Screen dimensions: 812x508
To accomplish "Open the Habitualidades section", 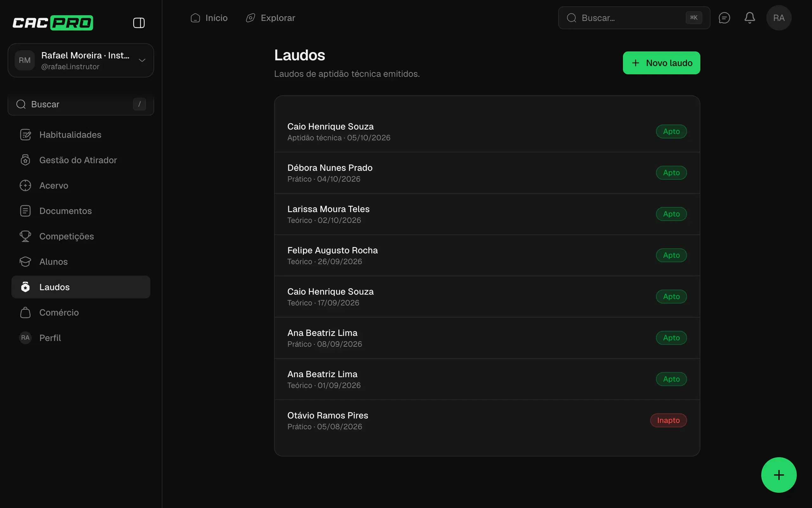I will tap(81, 135).
